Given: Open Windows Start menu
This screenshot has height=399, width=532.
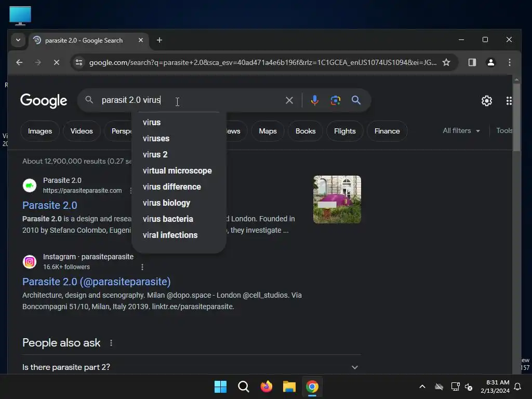Looking at the screenshot, I should tap(220, 387).
